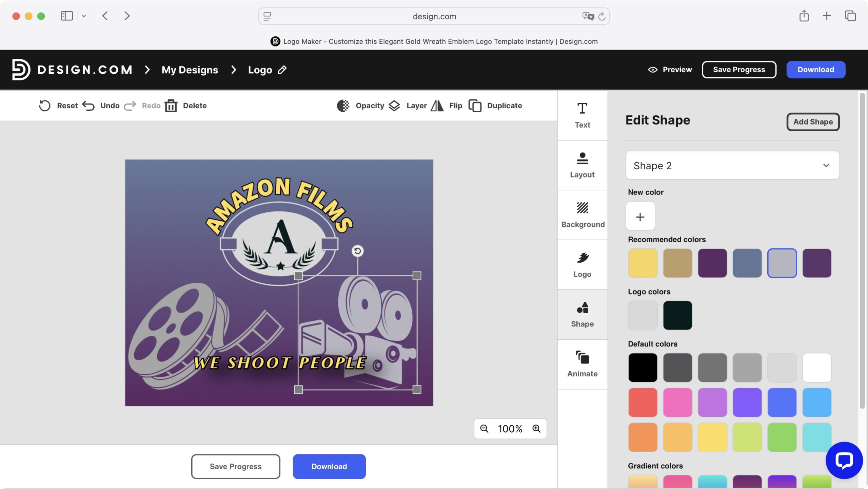Switch to the Animate tab
Image resolution: width=868 pixels, height=489 pixels.
[x=583, y=364]
